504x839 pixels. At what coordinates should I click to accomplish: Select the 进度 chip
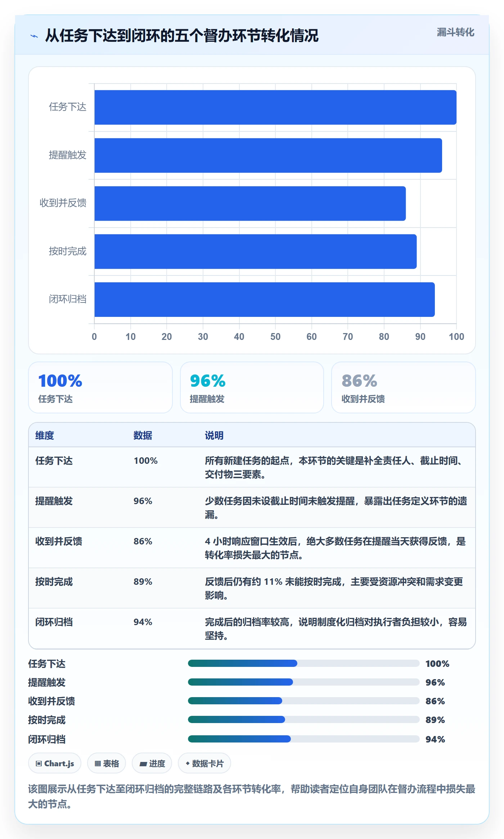(x=152, y=763)
